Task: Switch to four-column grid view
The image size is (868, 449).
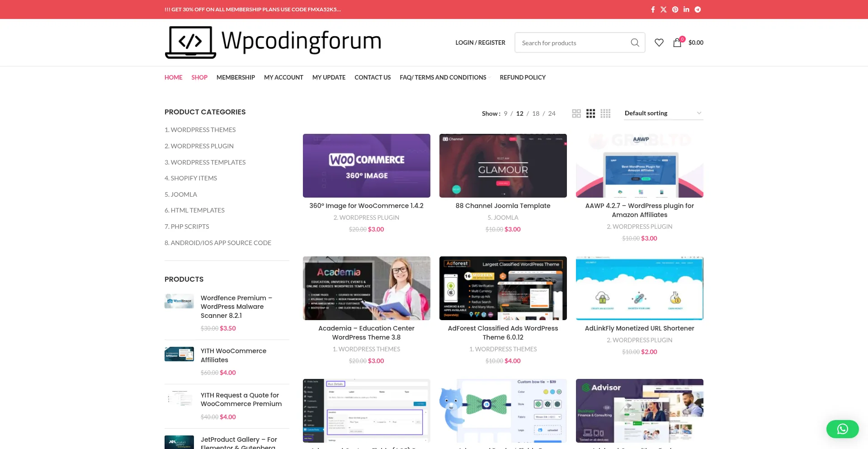Action: click(x=606, y=113)
